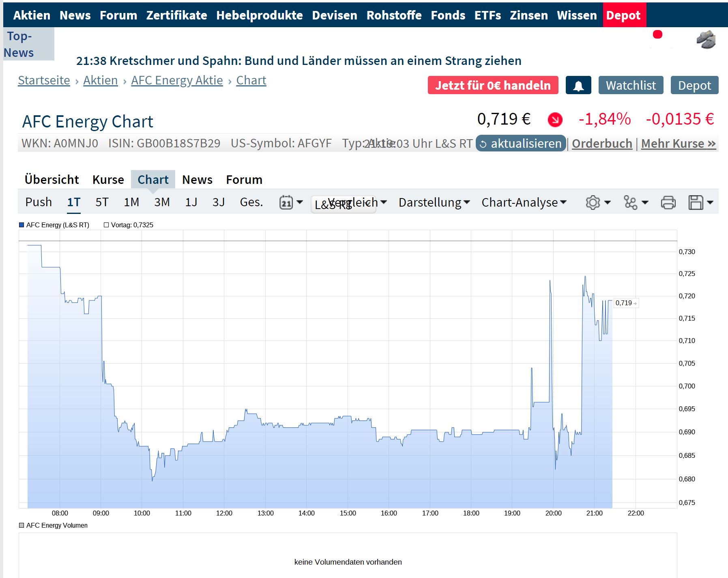Open the Hebelprodukte menu
The image size is (728, 578).
[260, 15]
